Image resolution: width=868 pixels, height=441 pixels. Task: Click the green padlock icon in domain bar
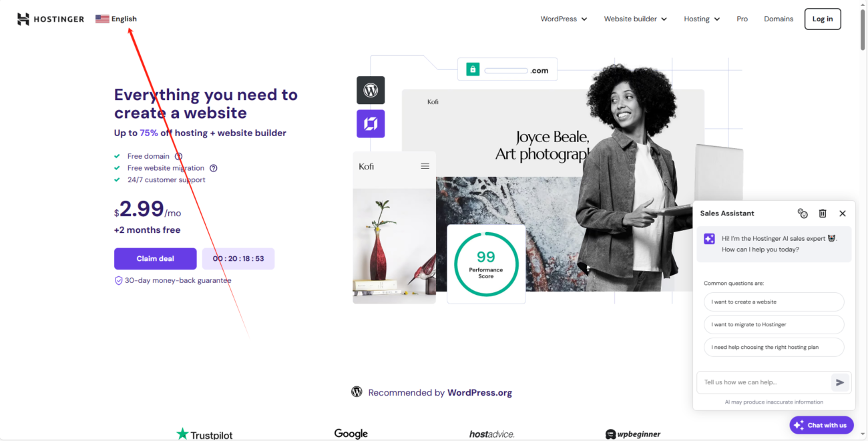473,69
